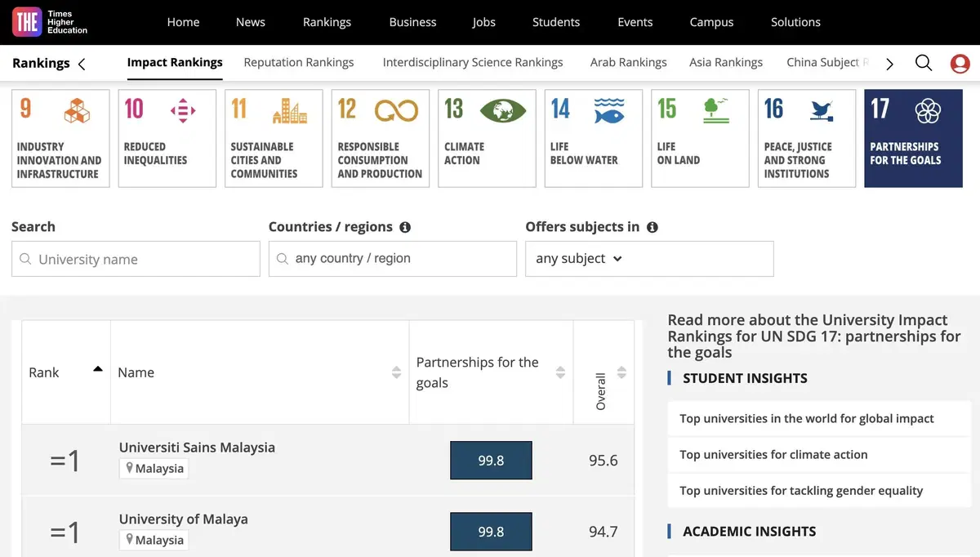Screen dimensions: 980x557
Task: Open the Home menu item
Action: click(183, 22)
